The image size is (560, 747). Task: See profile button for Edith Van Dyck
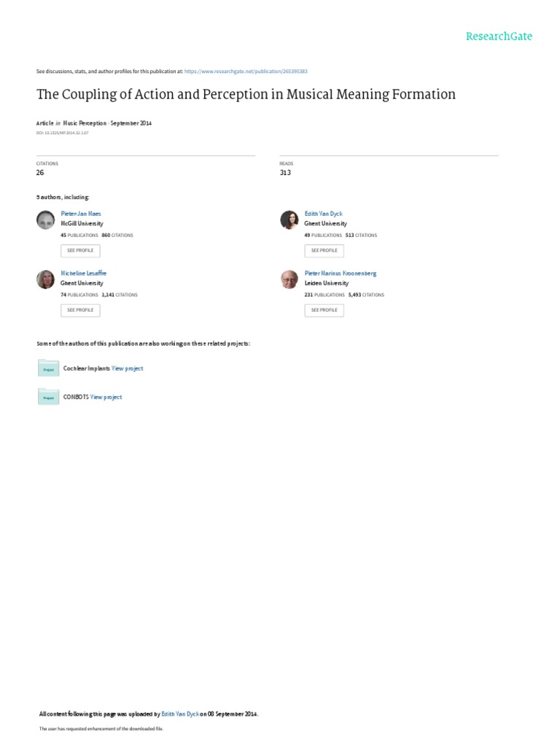click(x=324, y=251)
